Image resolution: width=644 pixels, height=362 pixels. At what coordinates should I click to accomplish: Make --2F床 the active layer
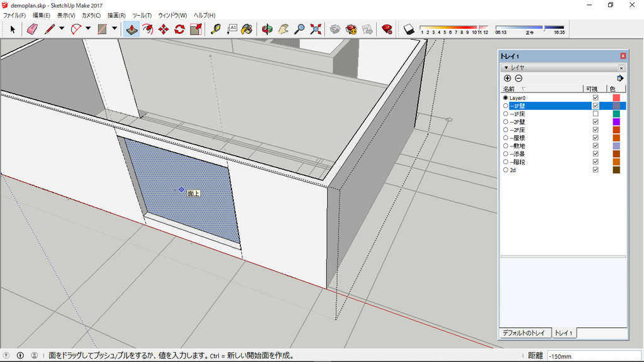[x=506, y=129]
